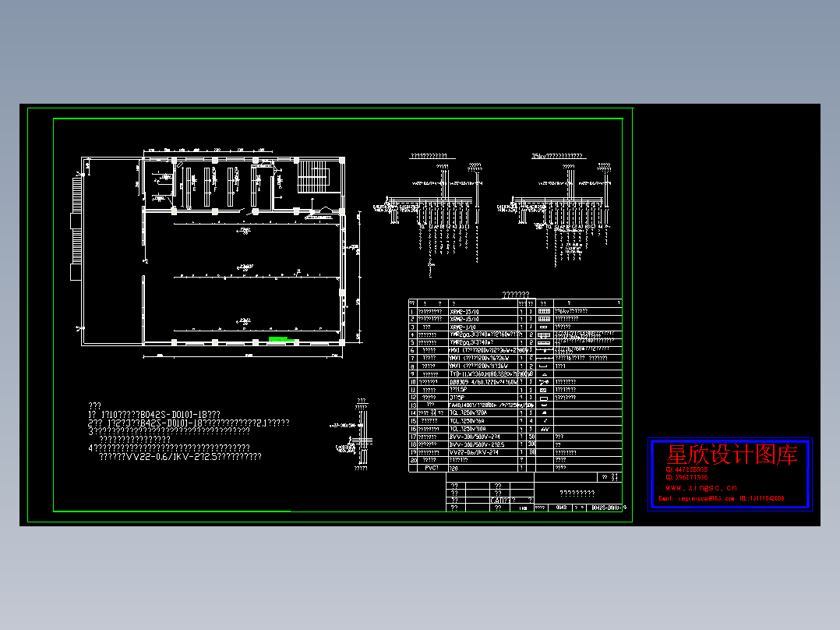Select the TCL 10A entry in row 16
The width and height of the screenshot is (840, 630).
tap(468, 429)
